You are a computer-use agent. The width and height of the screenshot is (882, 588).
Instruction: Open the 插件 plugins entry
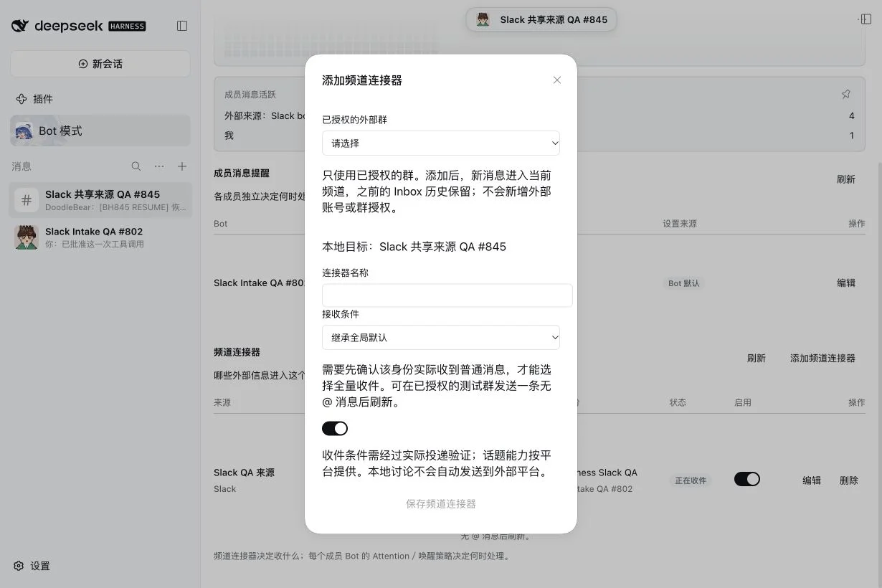click(x=34, y=99)
